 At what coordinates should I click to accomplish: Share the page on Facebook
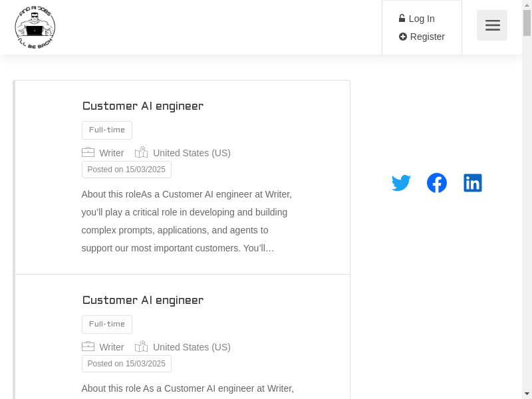pos(437,183)
